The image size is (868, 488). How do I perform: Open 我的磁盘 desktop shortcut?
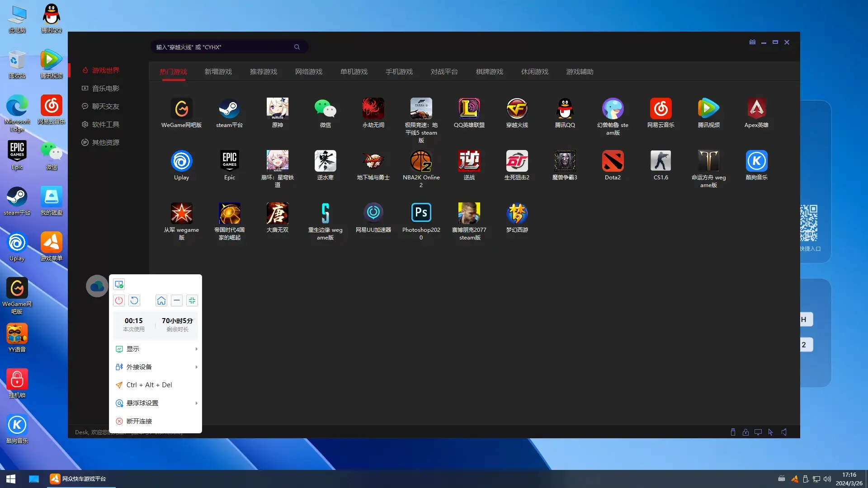[52, 201]
